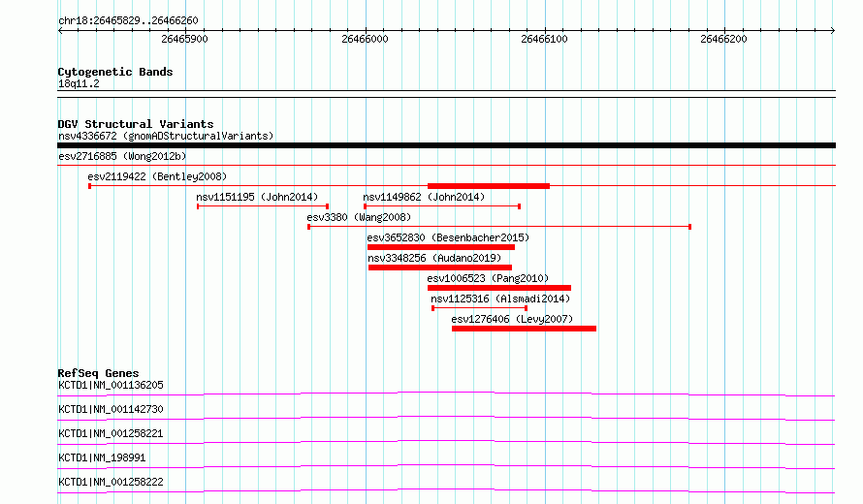Open esv1276406 (Levy2007) variant label
This screenshot has height=504, width=863.
pyautogui.click(x=512, y=319)
